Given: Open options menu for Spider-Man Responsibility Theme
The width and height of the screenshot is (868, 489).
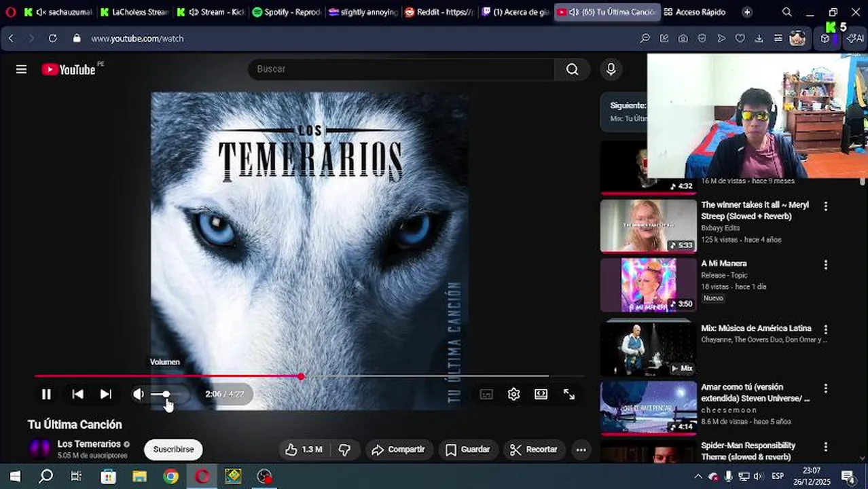Looking at the screenshot, I should (x=826, y=447).
